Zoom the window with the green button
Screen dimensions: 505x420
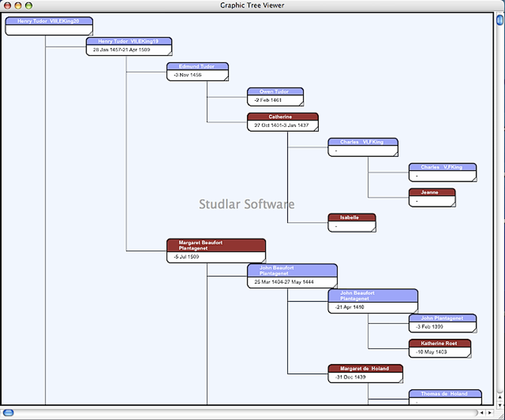pos(29,5)
